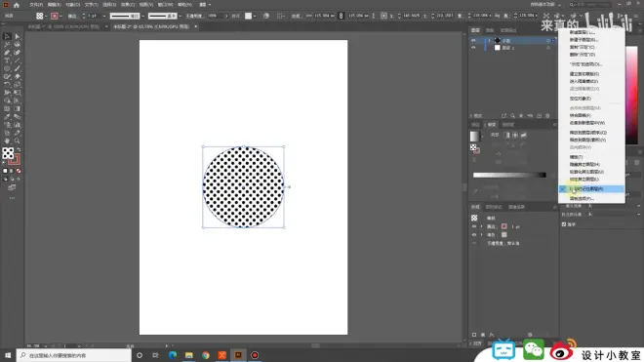The image size is (644, 362).
Task: Click the locate object magnifier in Layers panel
Action: pos(512,116)
